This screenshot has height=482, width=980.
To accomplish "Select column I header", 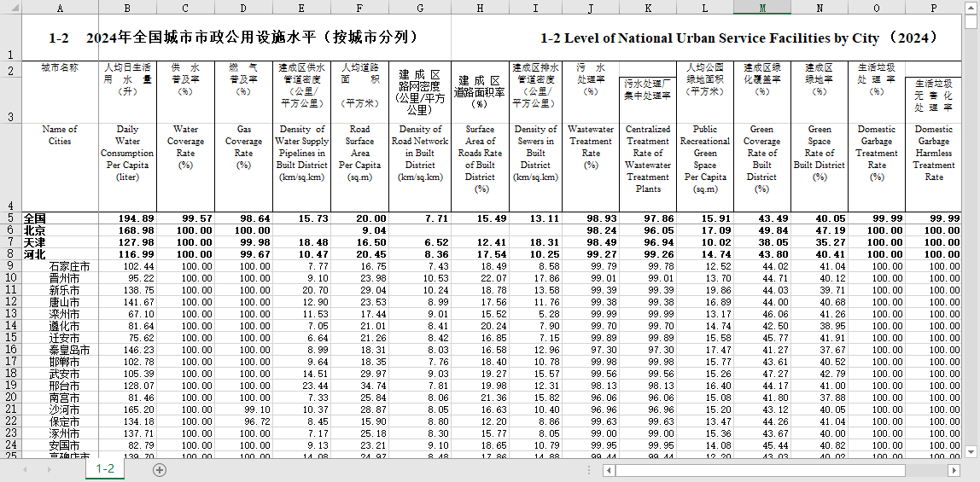I will pos(535,8).
